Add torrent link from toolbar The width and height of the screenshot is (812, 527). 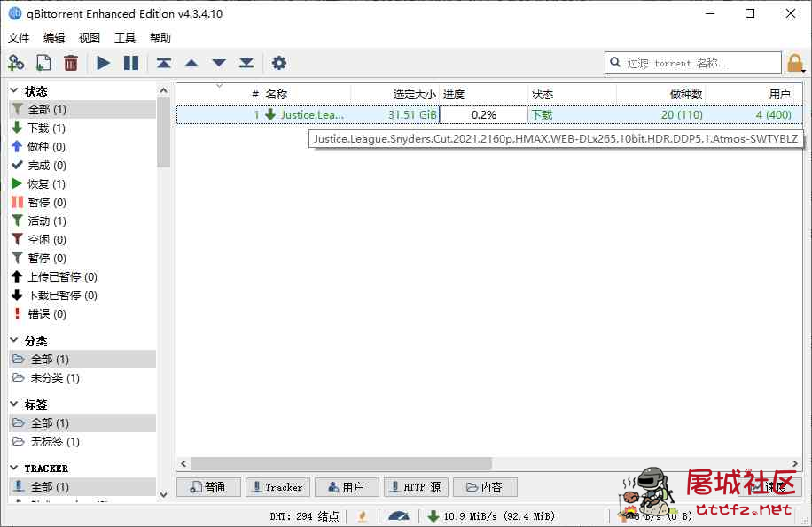tap(16, 63)
